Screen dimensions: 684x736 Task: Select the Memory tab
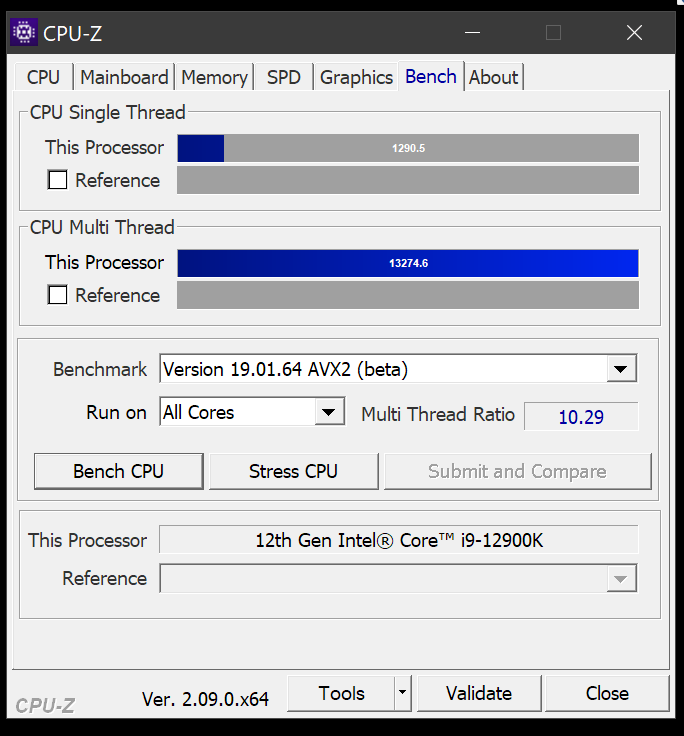point(215,77)
